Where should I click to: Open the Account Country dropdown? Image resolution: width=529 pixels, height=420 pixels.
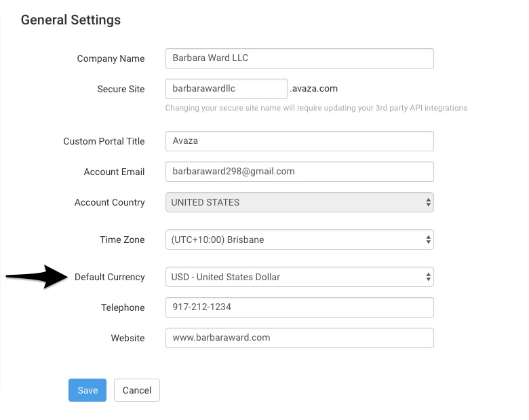(x=300, y=202)
